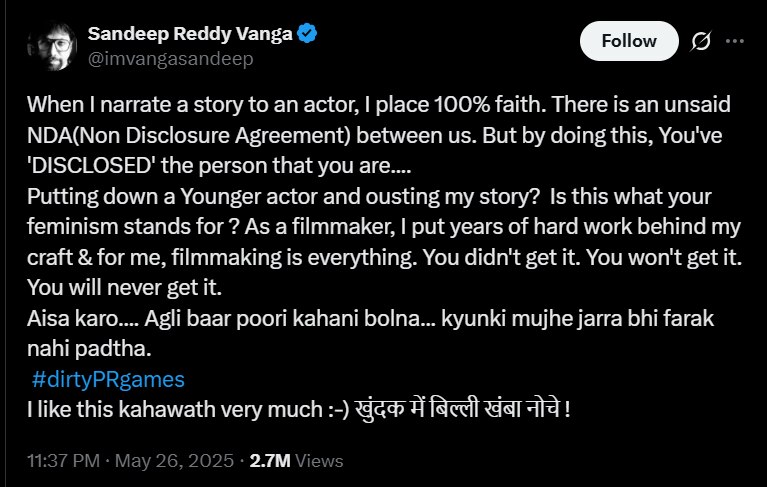Click the Views label
Image resolution: width=767 pixels, height=487 pixels.
point(320,461)
